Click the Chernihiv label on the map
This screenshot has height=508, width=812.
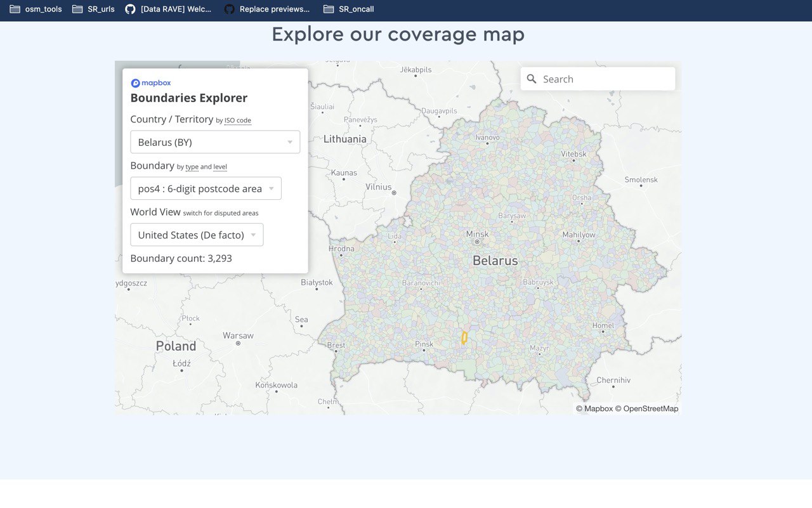(x=613, y=381)
